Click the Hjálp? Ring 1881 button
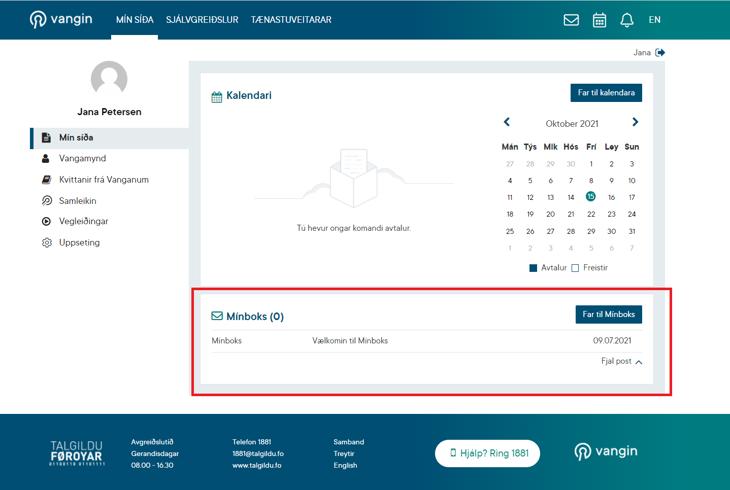 coord(487,453)
